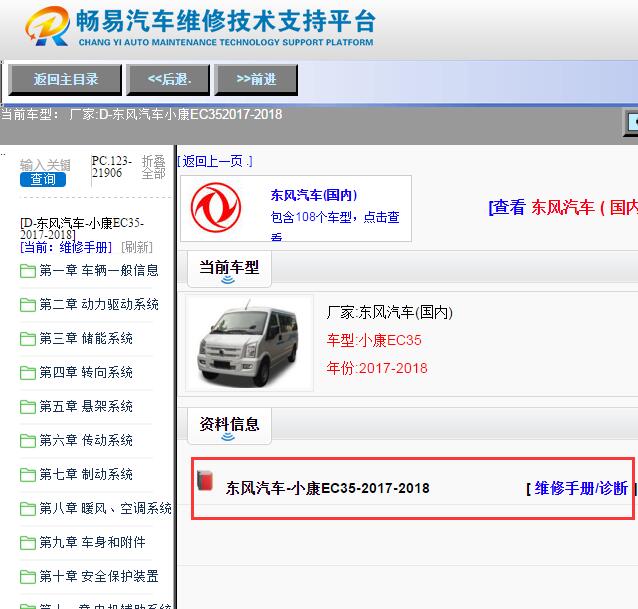
Task: Click folder icon of 第九章 车身和附件
Action: click(28, 543)
